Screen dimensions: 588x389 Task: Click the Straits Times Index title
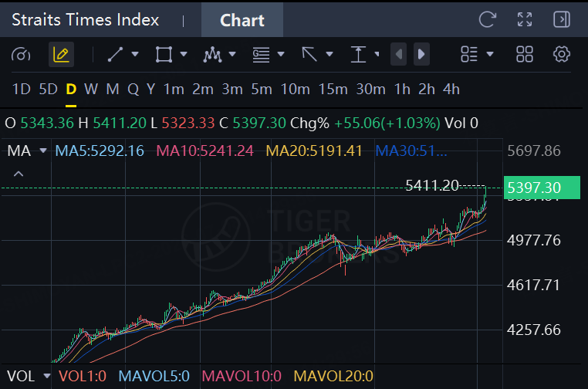point(86,20)
